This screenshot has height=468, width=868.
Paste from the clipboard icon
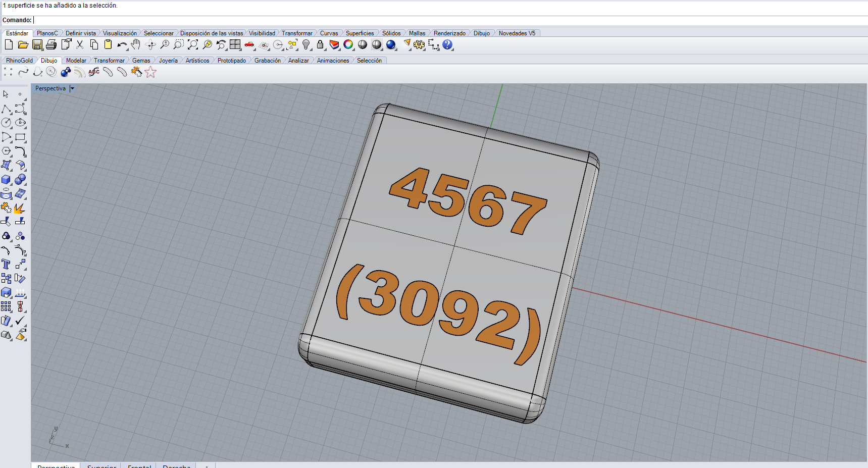coord(108,45)
